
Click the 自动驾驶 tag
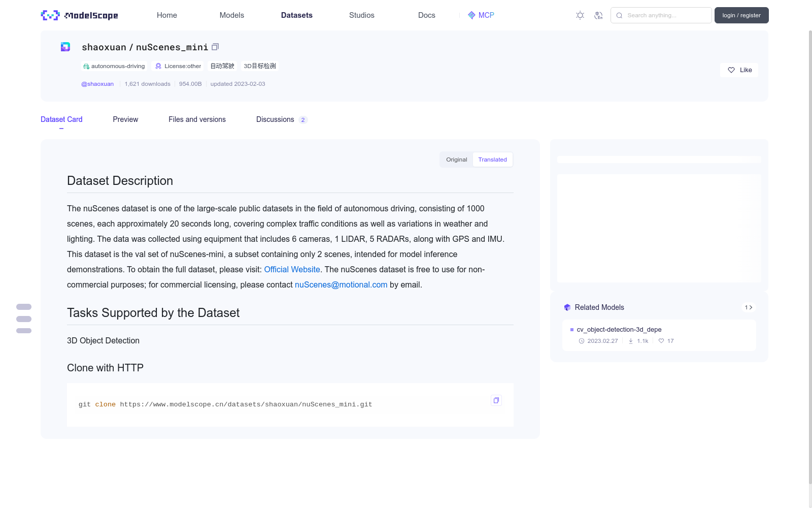click(x=222, y=66)
